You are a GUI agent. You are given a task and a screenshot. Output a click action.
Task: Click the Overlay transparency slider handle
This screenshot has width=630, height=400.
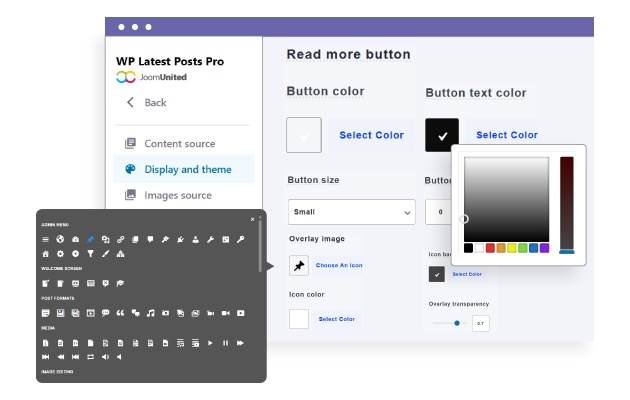[457, 323]
